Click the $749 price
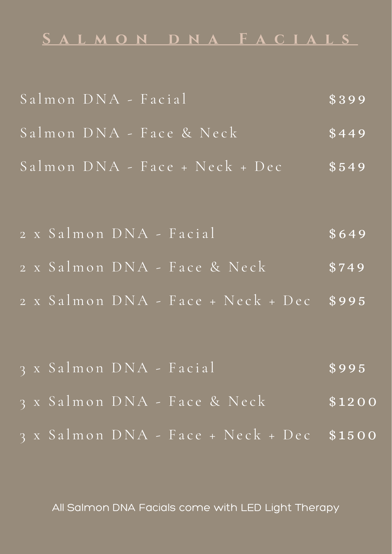 tap(347, 268)
